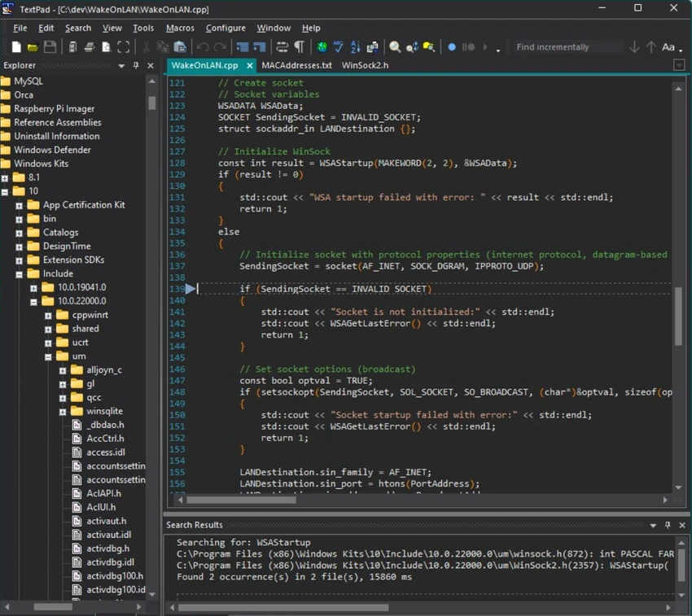
Task: Click the Sort A-Z icon
Action: (x=355, y=46)
